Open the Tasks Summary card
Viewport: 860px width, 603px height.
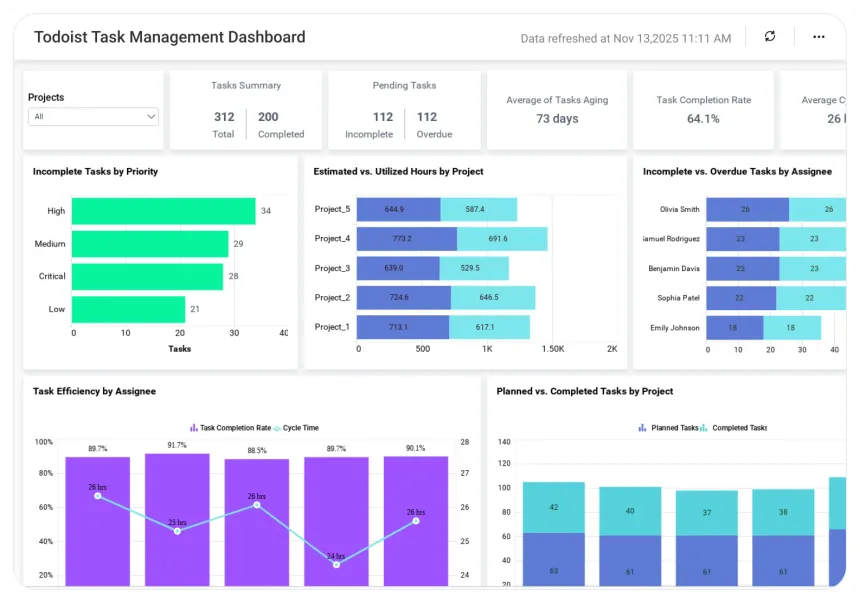coord(246,110)
